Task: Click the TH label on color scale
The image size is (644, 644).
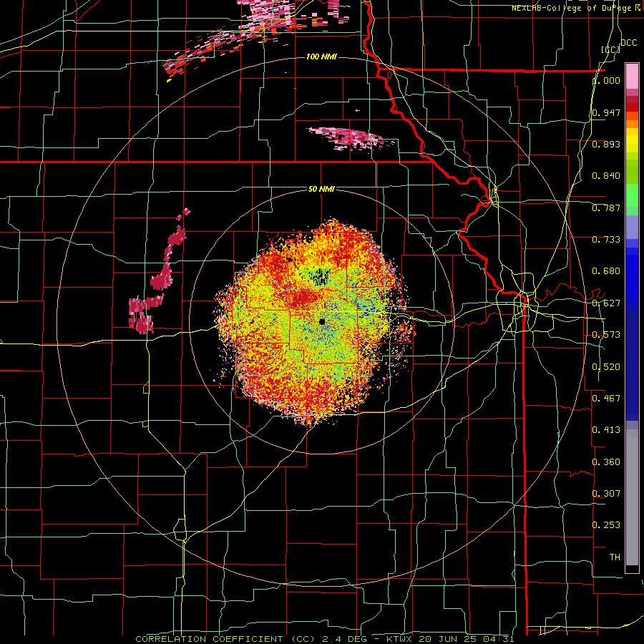Action: coord(615,557)
